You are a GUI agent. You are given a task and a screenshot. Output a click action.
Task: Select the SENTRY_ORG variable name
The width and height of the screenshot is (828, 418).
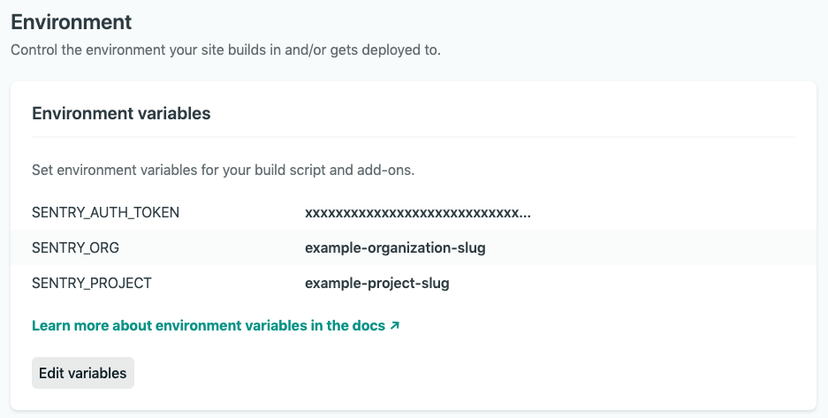click(76, 248)
